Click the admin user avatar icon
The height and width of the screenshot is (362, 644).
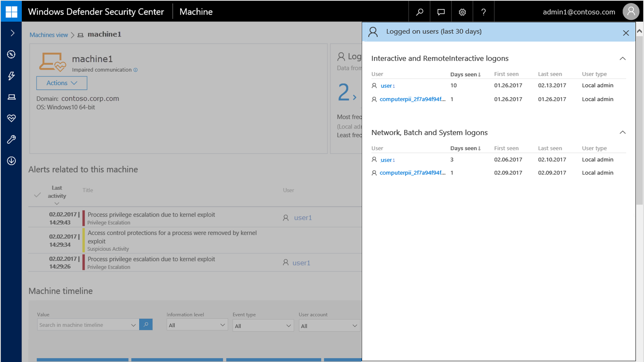tap(631, 12)
